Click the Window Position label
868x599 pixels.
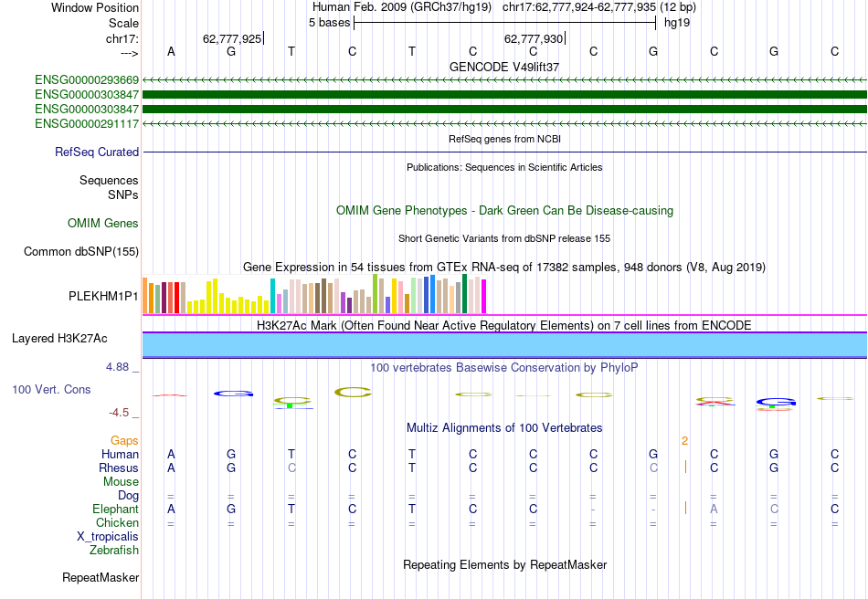click(x=95, y=8)
